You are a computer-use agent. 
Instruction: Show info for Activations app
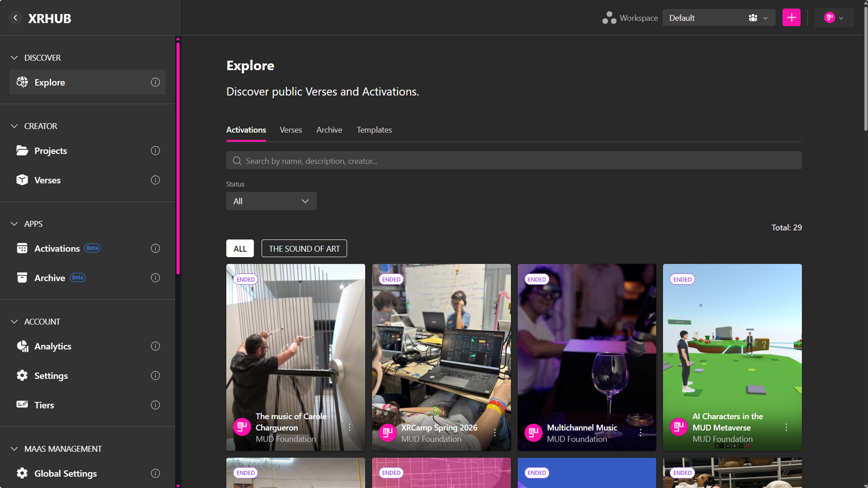click(155, 249)
